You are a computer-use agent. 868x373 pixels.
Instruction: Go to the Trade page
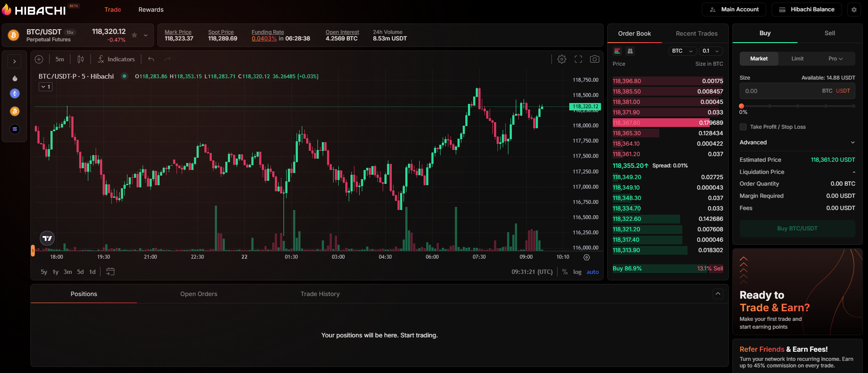point(113,10)
